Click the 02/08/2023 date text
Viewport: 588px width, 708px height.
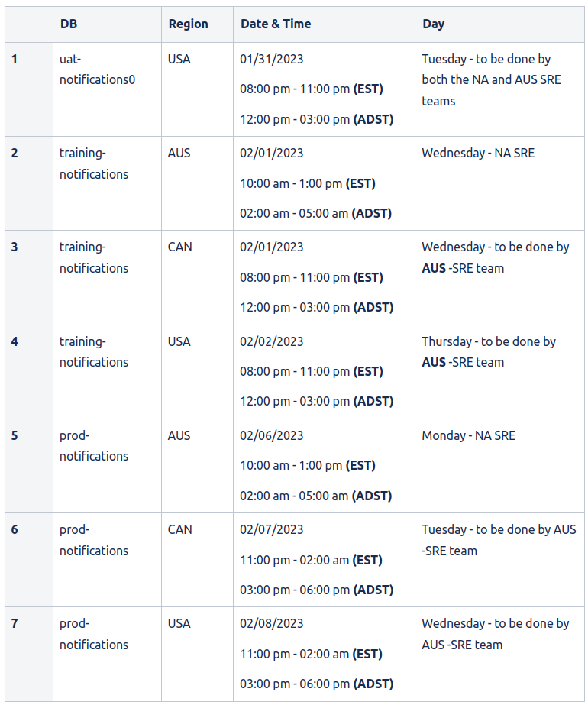point(271,623)
